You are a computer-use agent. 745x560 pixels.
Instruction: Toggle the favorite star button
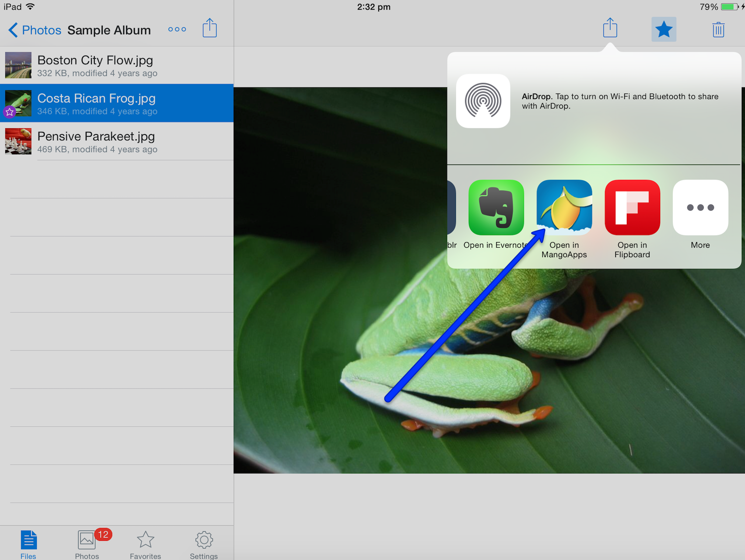click(x=664, y=29)
